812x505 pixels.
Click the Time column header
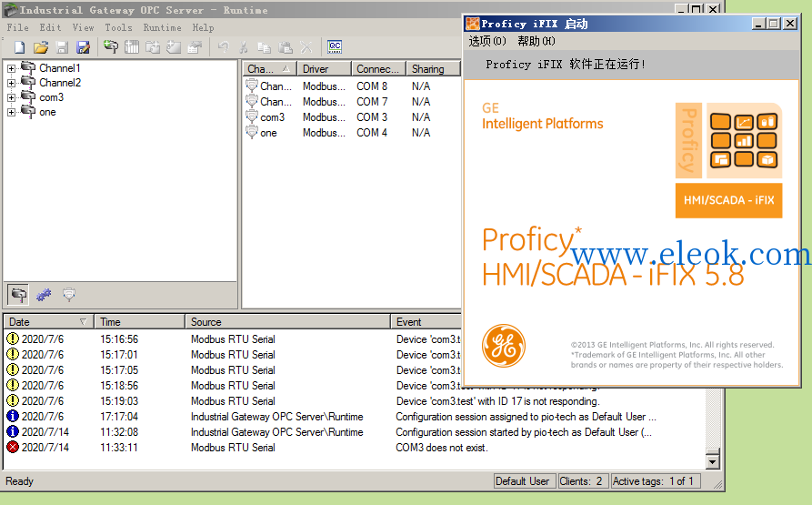139,321
